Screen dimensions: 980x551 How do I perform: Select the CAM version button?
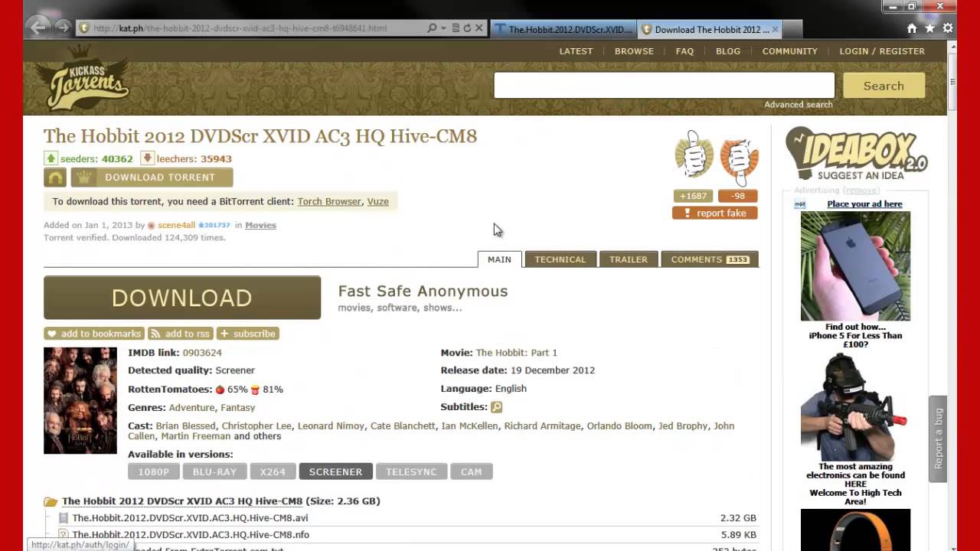[471, 471]
